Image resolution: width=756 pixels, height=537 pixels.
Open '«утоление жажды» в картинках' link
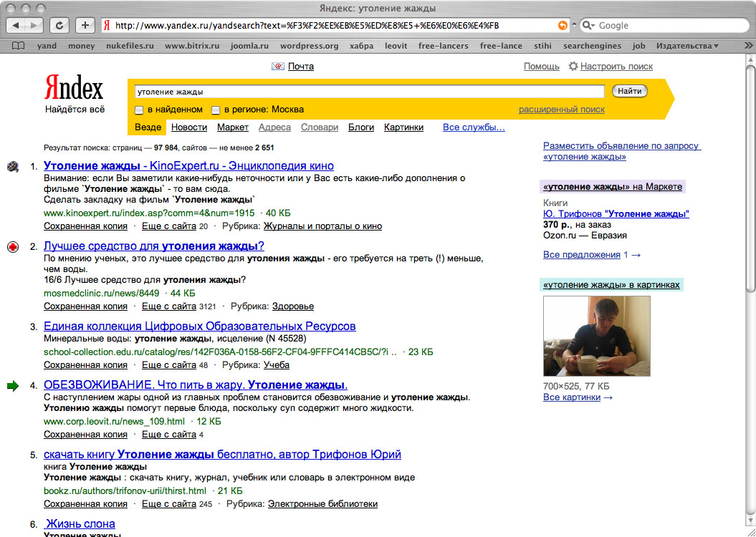(611, 285)
